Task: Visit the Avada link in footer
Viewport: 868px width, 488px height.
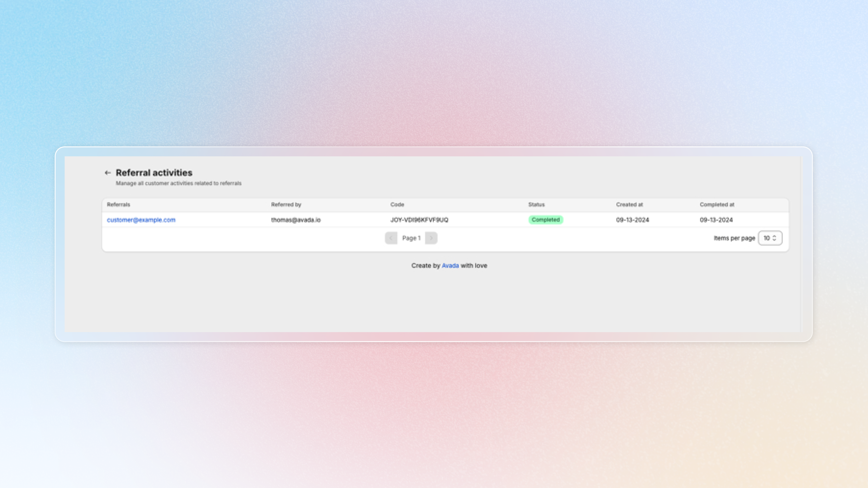Action: coord(450,265)
